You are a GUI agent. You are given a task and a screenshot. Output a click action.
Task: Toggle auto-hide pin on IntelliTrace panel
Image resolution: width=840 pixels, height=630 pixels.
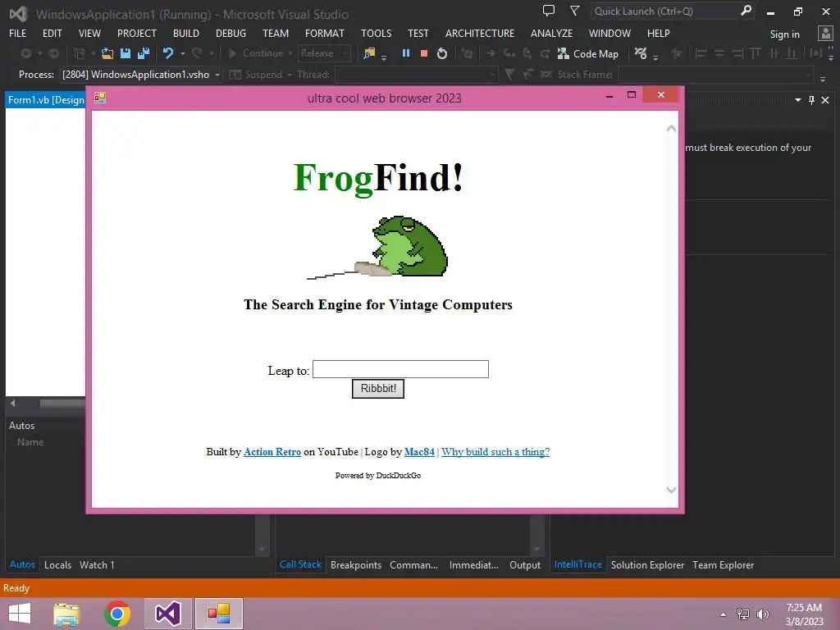[811, 100]
